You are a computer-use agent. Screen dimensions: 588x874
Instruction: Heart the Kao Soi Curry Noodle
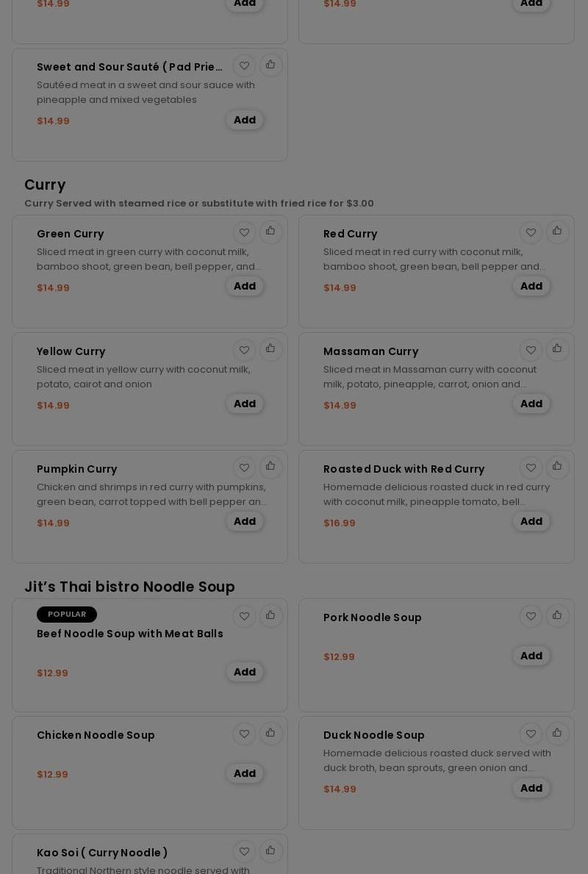tap(244, 852)
